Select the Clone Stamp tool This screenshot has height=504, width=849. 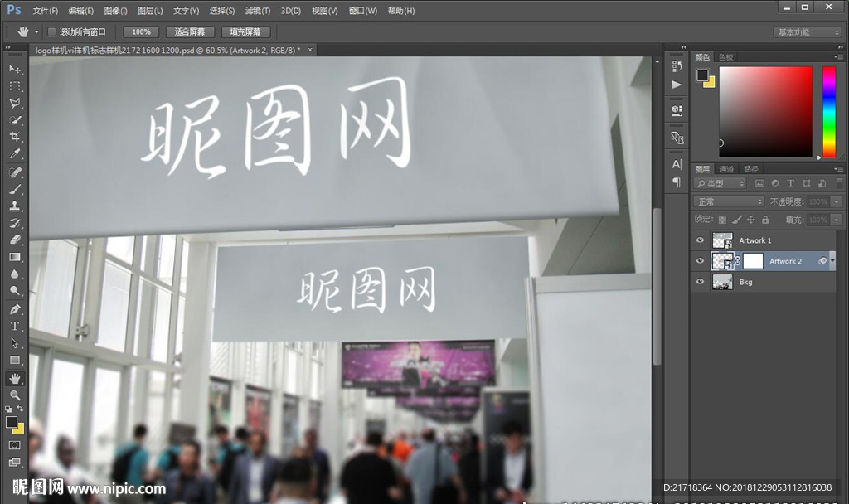tap(15, 206)
